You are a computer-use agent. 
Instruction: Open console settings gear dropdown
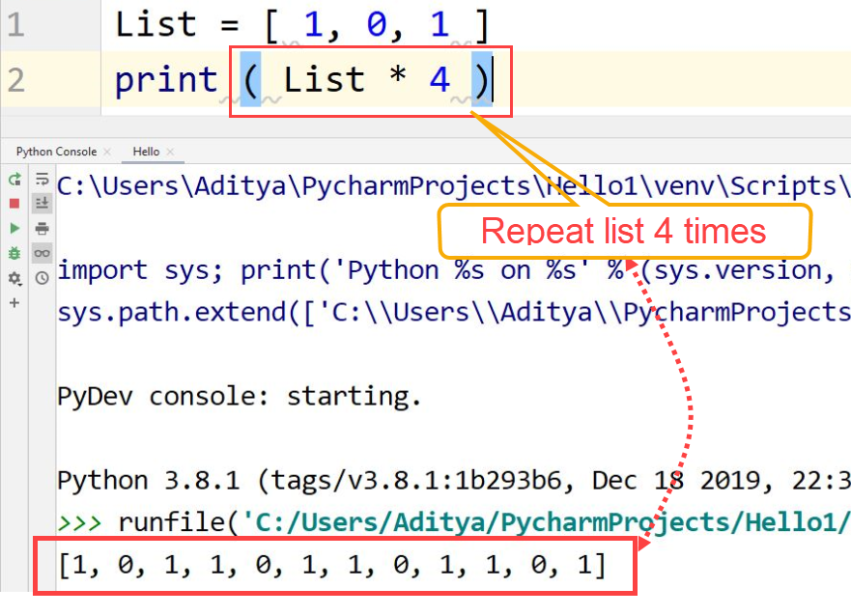coord(14,278)
